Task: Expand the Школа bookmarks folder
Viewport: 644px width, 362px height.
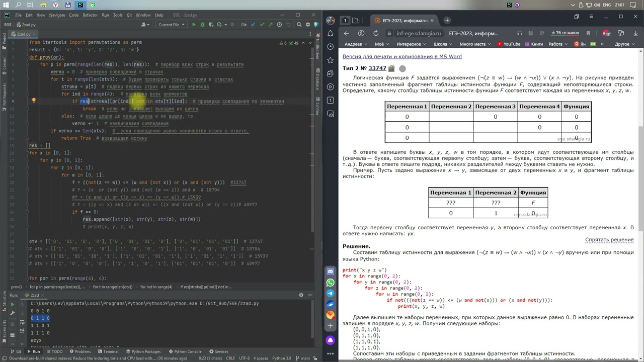Action: [442, 44]
